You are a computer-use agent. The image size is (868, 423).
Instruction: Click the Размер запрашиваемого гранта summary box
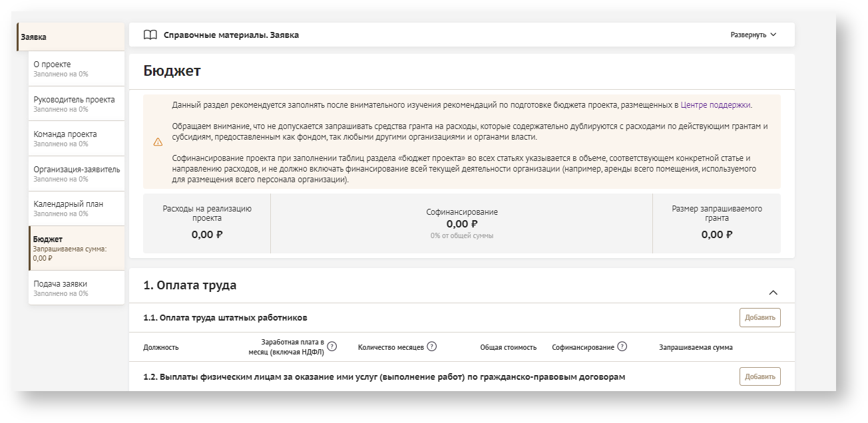coord(716,223)
